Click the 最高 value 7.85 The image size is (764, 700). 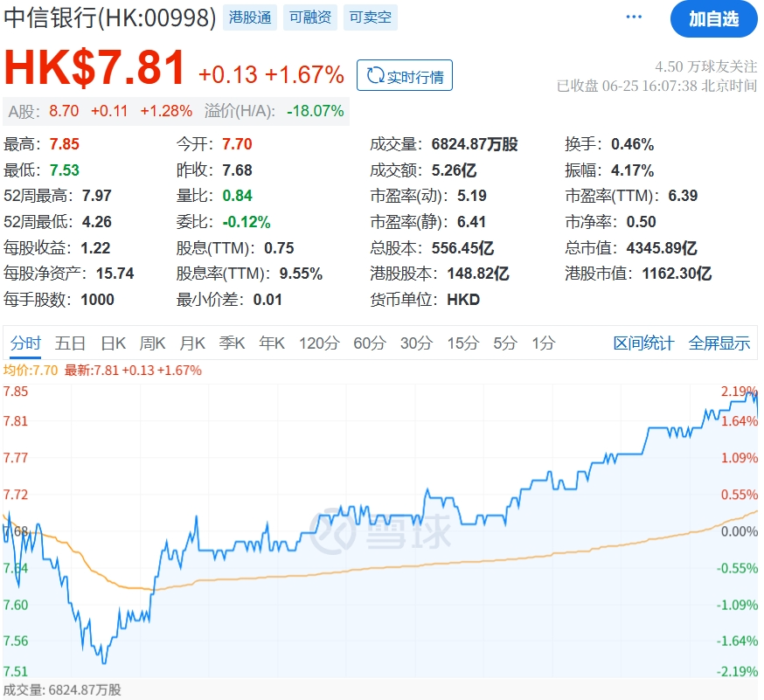(x=65, y=144)
